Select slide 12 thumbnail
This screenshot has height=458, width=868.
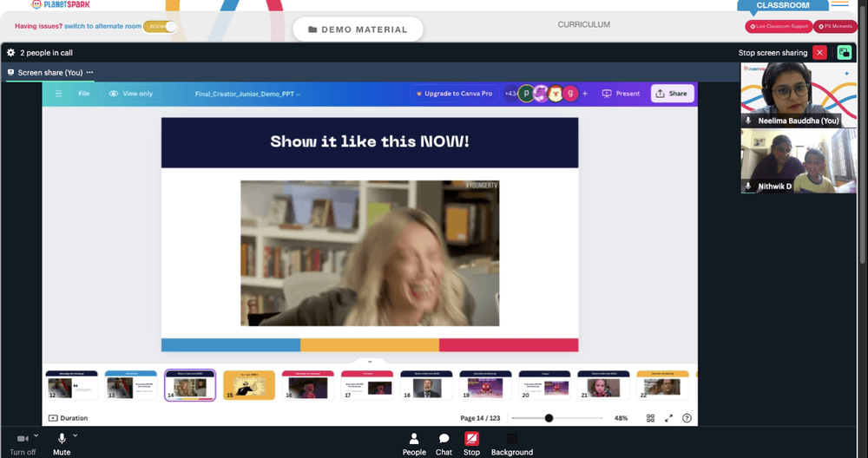(x=71, y=385)
